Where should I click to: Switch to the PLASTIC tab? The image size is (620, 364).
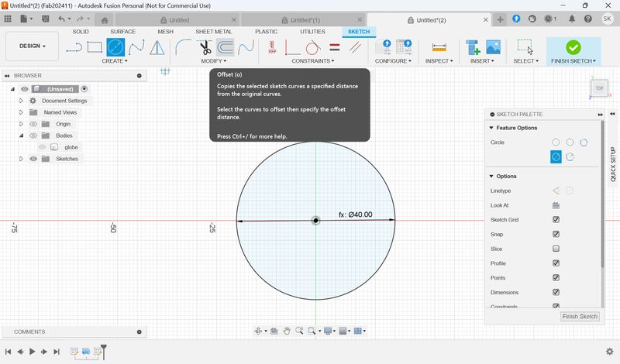coord(266,32)
